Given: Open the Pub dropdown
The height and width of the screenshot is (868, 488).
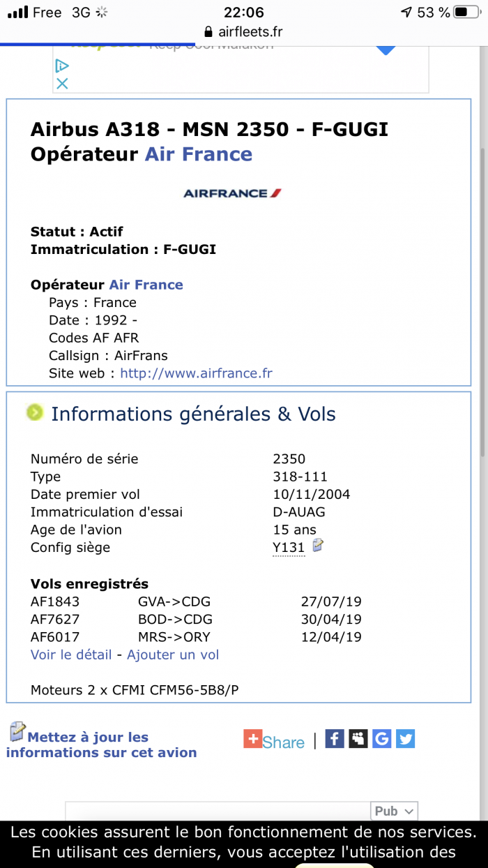Looking at the screenshot, I should (394, 811).
